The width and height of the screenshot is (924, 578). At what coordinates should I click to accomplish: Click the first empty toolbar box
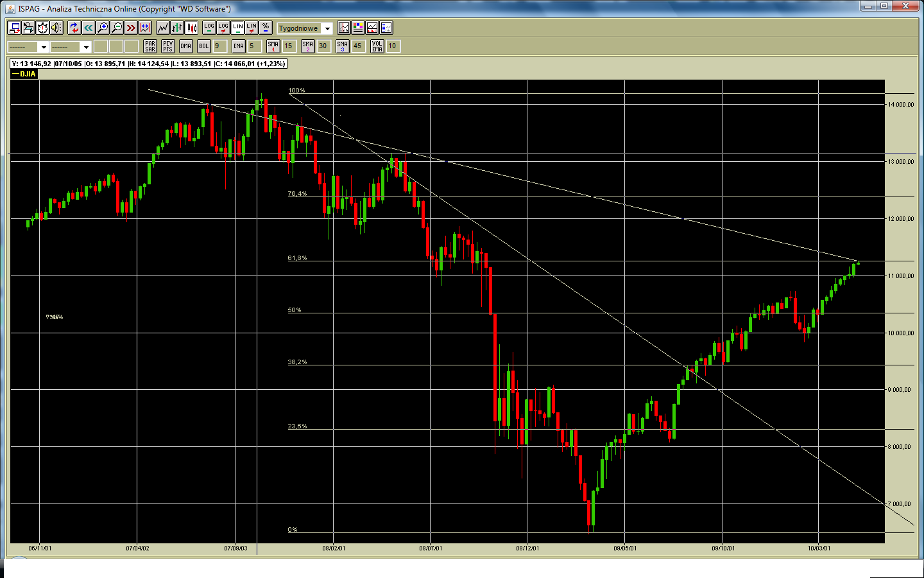pyautogui.click(x=101, y=46)
